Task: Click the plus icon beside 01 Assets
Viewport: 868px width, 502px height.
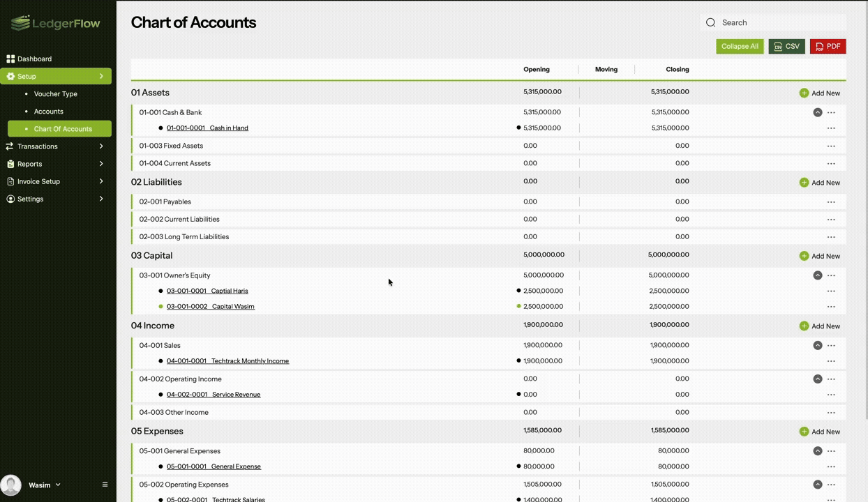Action: pos(804,93)
